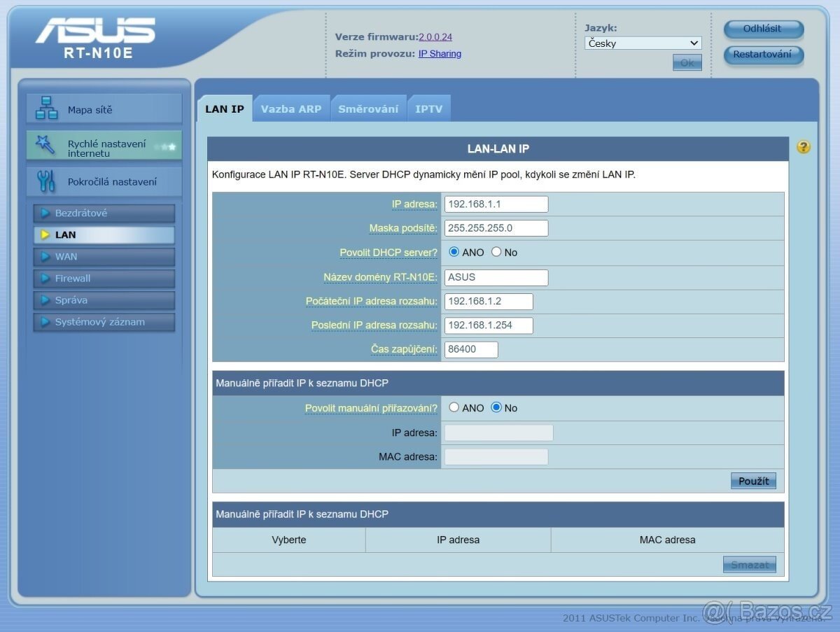Screen dimensions: 840x632
Task: Enable ANO for Povolit DHCP server
Action: point(454,252)
